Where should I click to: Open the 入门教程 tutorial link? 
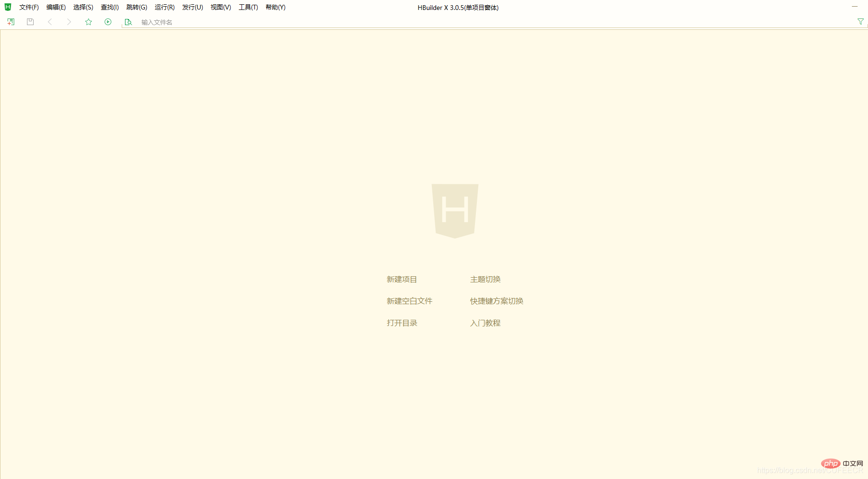point(485,323)
